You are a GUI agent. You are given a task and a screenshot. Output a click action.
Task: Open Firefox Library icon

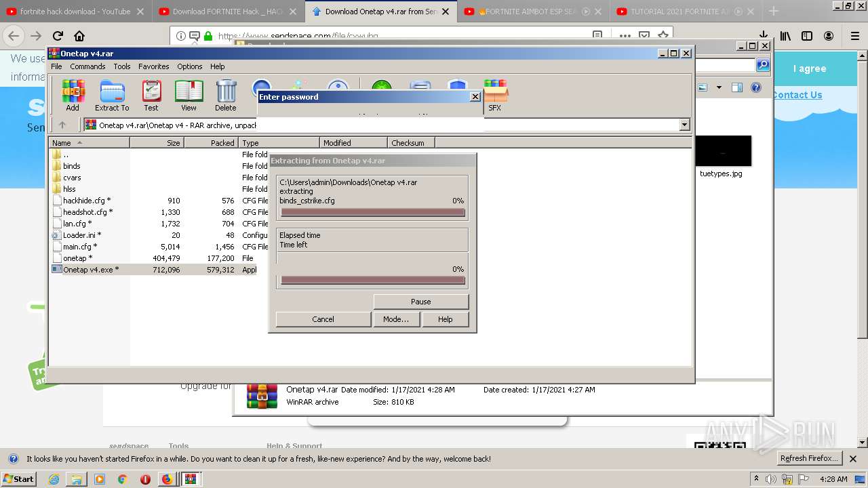click(785, 36)
